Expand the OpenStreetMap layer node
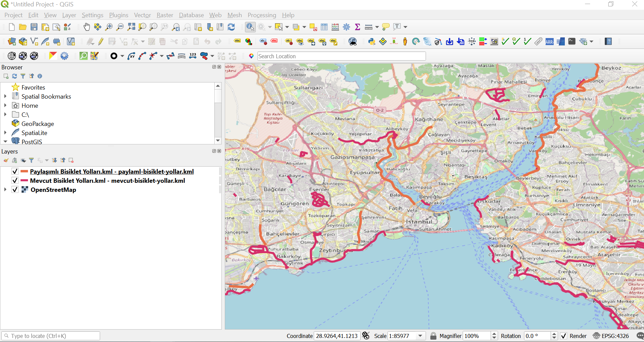644x342 pixels. click(x=5, y=190)
